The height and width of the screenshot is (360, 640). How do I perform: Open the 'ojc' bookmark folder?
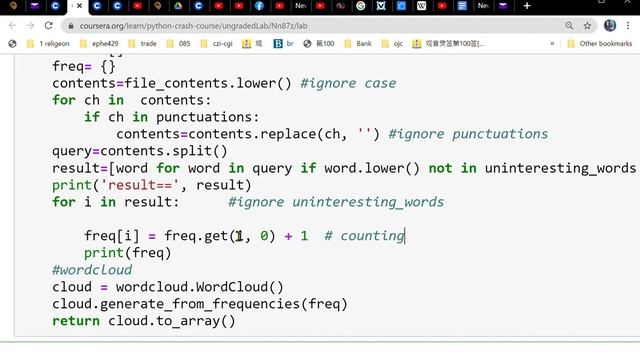(x=392, y=44)
